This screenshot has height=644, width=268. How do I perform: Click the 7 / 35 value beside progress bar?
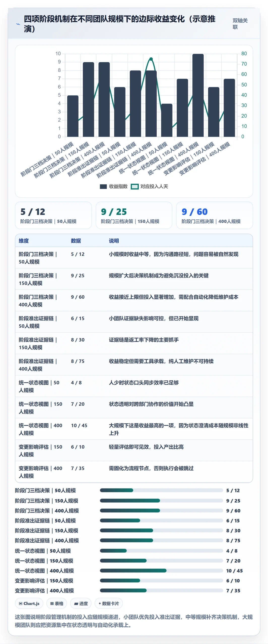point(233,591)
